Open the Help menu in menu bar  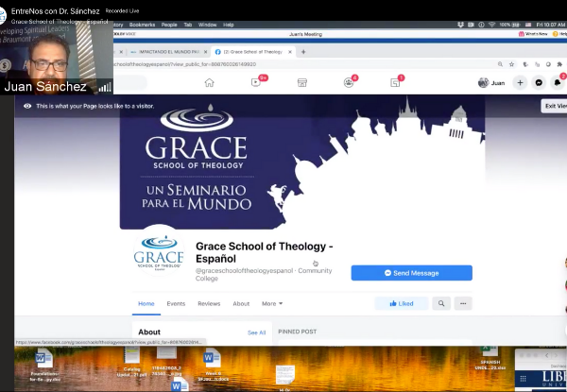point(228,25)
